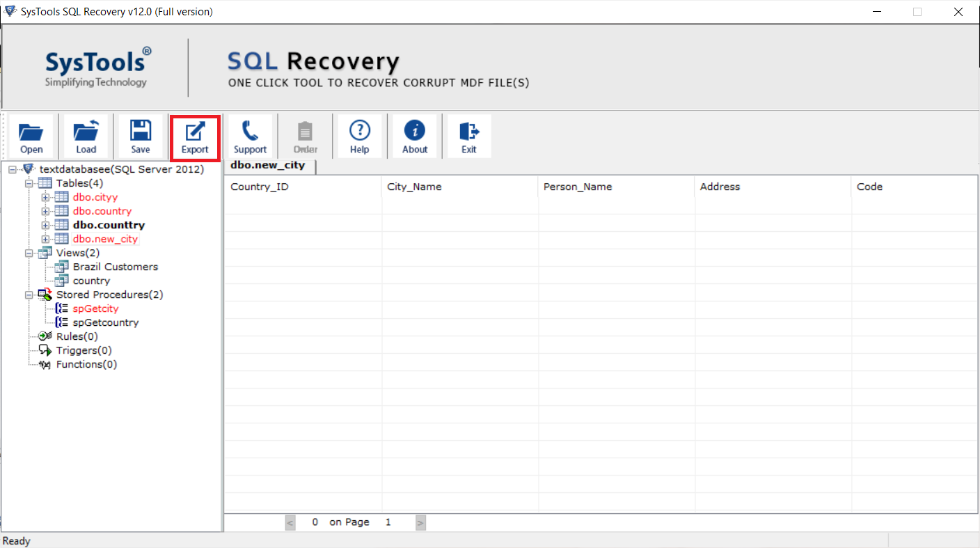Click the Rules node icon
980x548 pixels.
point(45,336)
